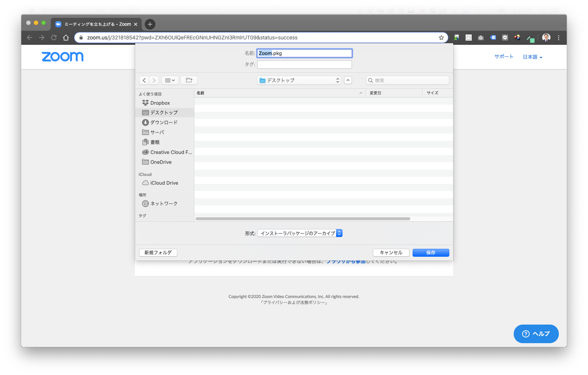Click the multicolor balls extension icon
The height and width of the screenshot is (375, 588).
(517, 38)
